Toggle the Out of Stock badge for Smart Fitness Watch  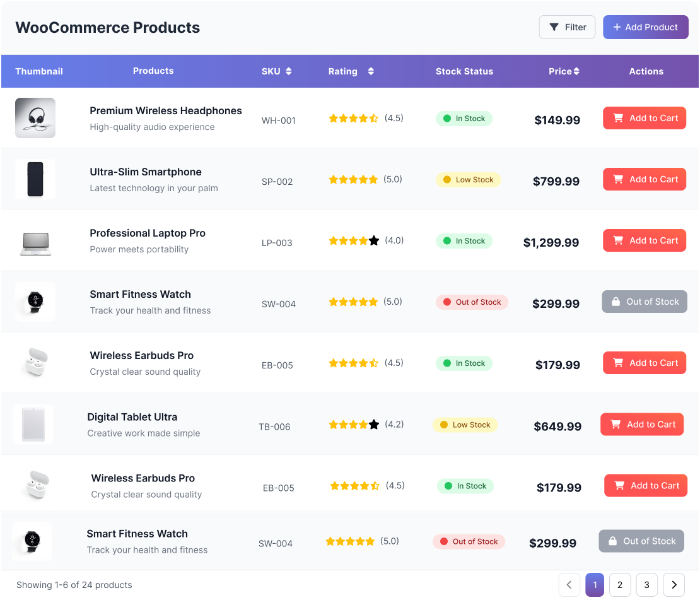click(472, 302)
